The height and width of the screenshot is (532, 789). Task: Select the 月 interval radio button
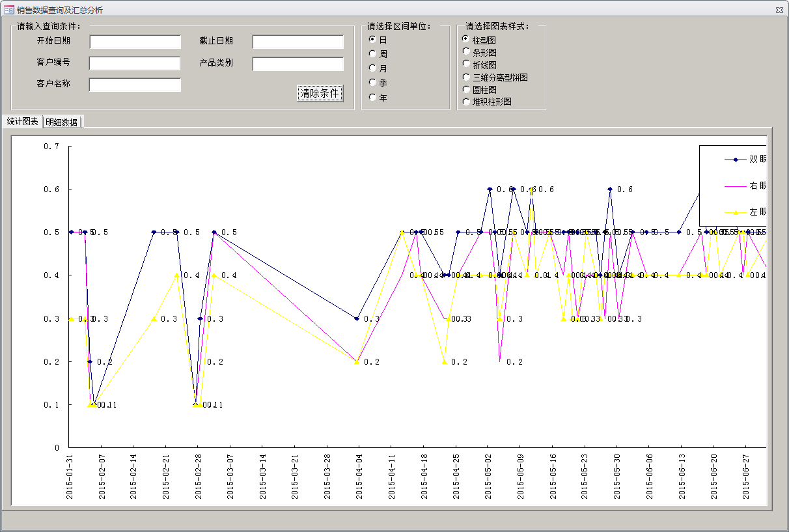coord(373,68)
